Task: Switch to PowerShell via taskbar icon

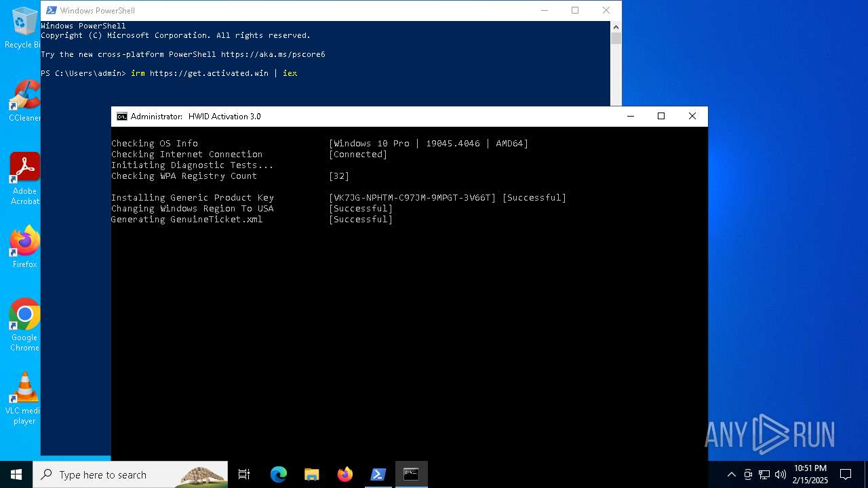Action: [x=378, y=474]
